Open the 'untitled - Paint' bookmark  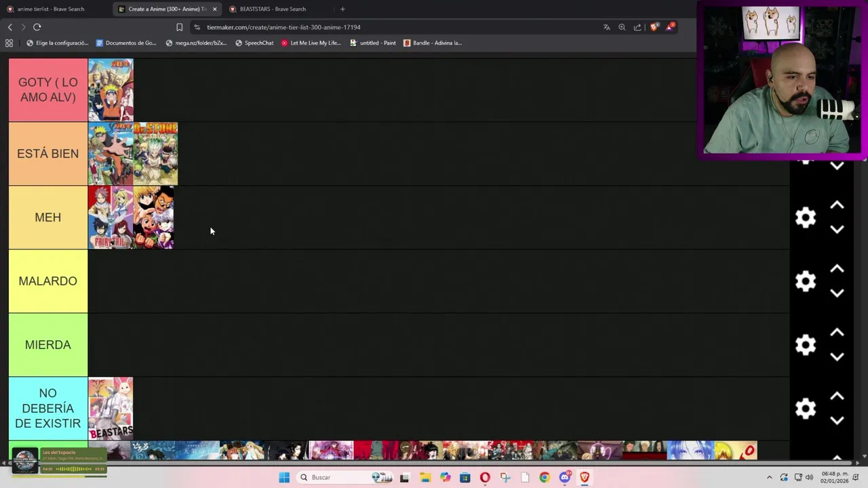pos(373,43)
